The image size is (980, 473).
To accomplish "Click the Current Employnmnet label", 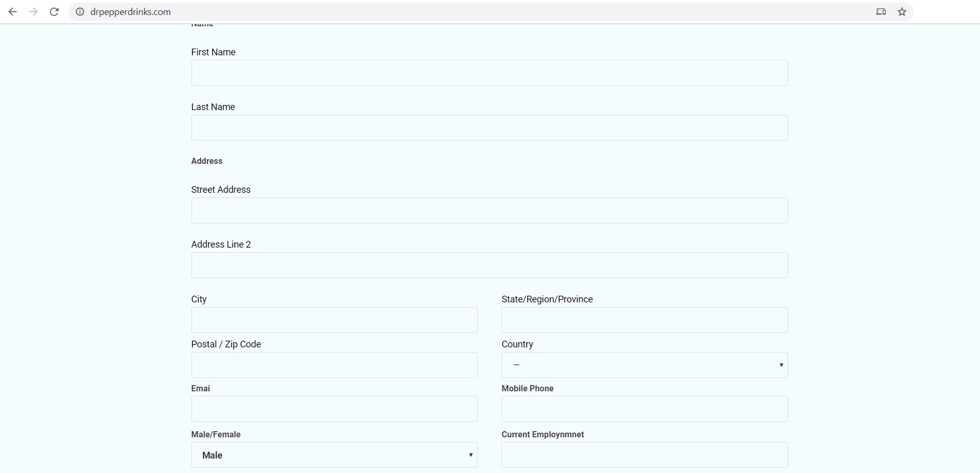I will pyautogui.click(x=543, y=435).
